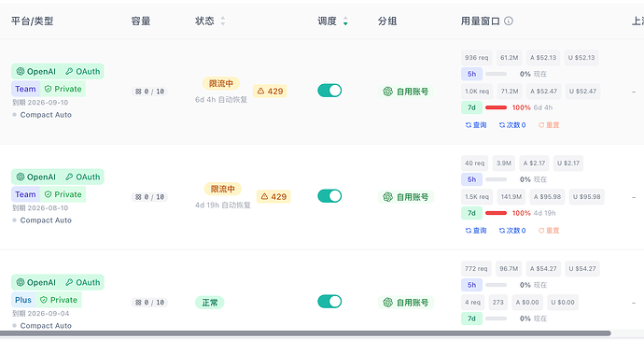Click the capacity 0 / 10 badge in second row
Image resolution: width=644 pixels, height=340 pixels.
(149, 197)
